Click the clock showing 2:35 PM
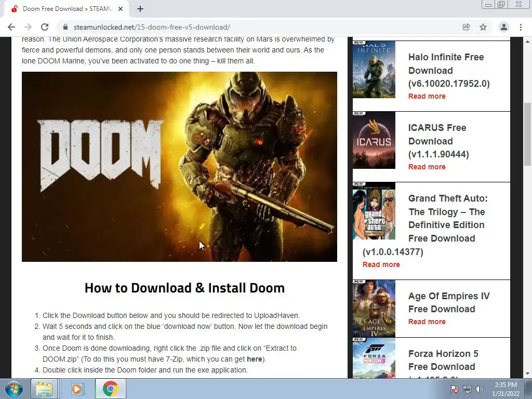 [x=506, y=389]
